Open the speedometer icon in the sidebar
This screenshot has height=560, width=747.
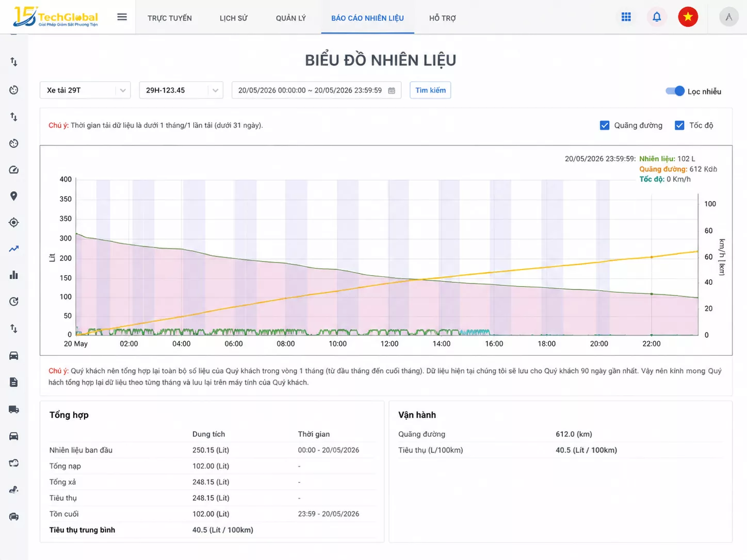[x=14, y=170]
